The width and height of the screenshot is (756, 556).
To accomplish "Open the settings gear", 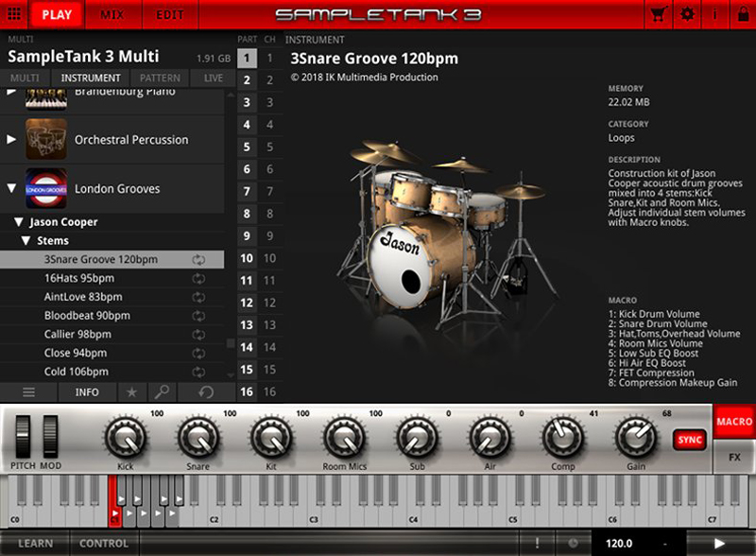I will (687, 14).
